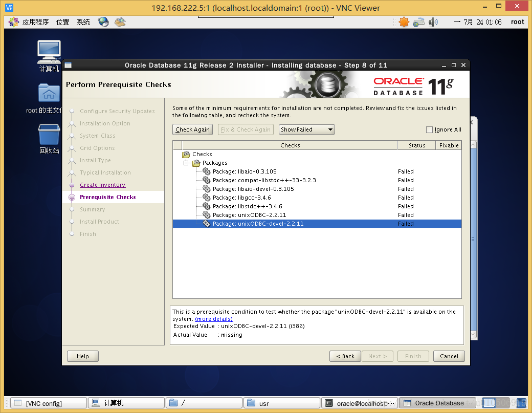Click the Status column header
The image size is (532, 413).
[x=416, y=145]
